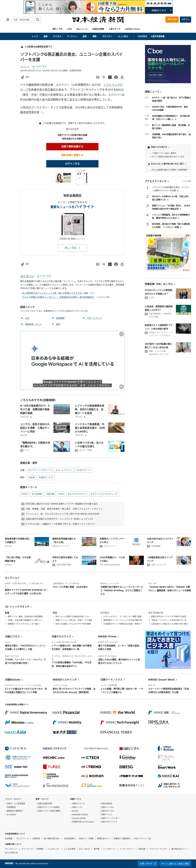Image resolution: width=196 pixels, height=868 pixels.
Task: Click the Google ad replay arrow icon
Action: click(121, 386)
